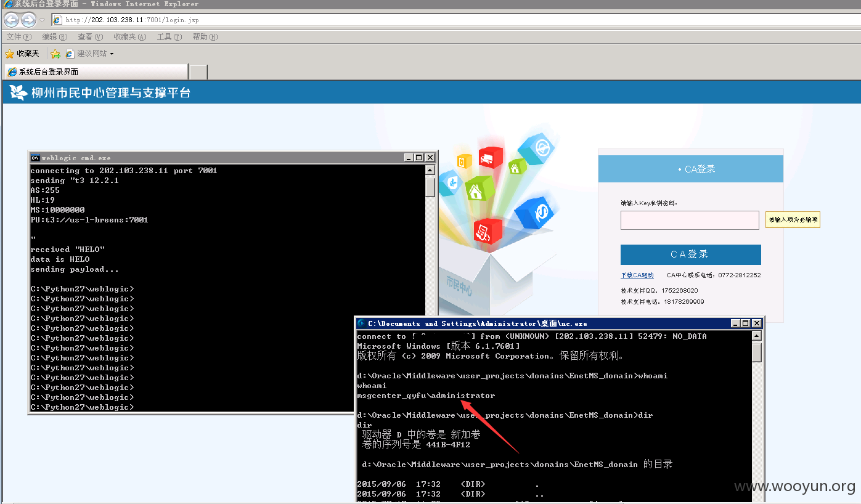The width and height of the screenshot is (861, 504).
Task: Open the 下载CA驱动 link
Action: pos(637,275)
